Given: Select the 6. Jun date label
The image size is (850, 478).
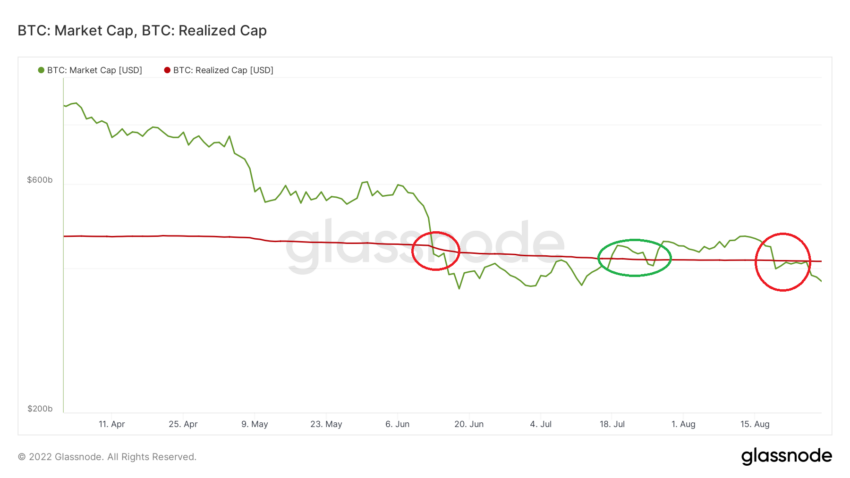Looking at the screenshot, I should pyautogui.click(x=397, y=424).
